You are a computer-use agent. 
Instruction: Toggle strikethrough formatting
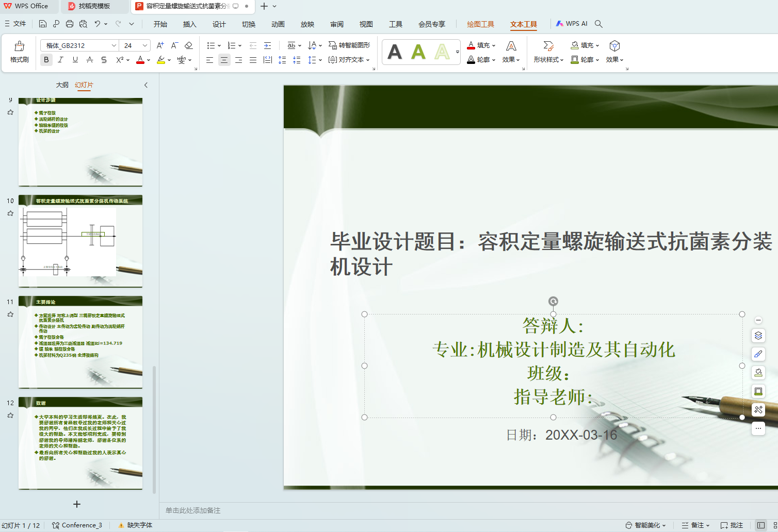pyautogui.click(x=90, y=60)
